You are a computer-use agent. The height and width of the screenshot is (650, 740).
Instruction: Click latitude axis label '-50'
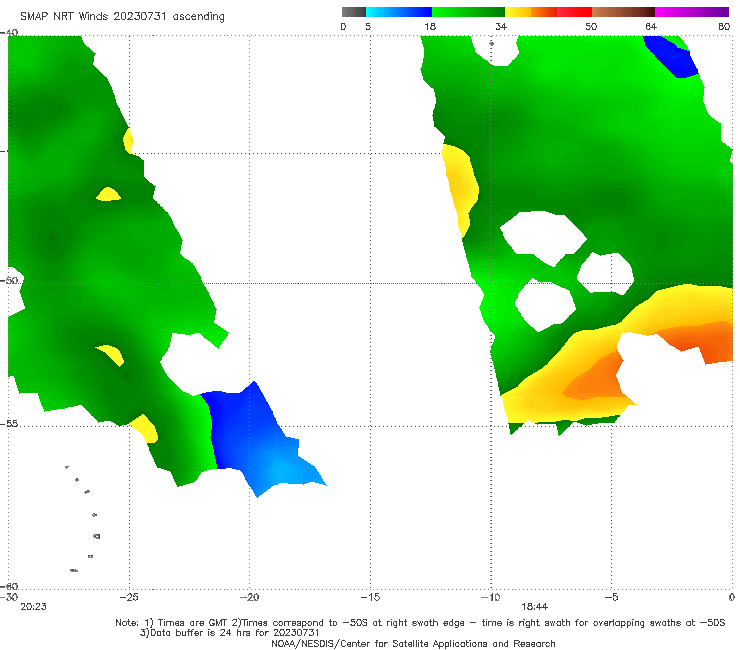[9, 280]
